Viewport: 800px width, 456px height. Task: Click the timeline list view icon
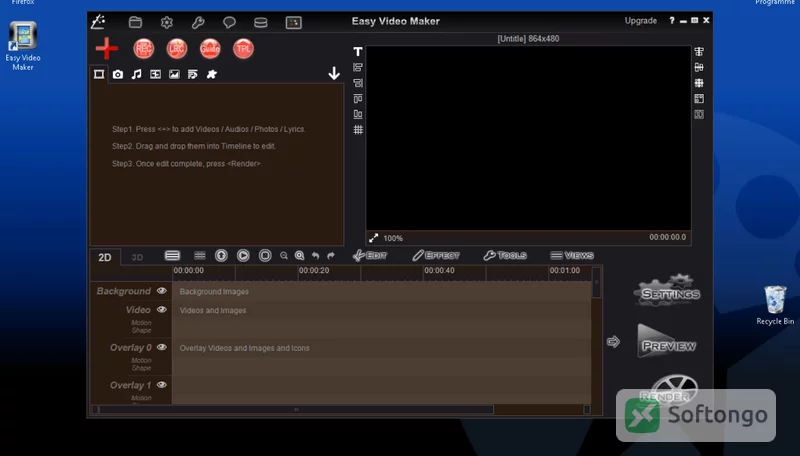click(172, 256)
